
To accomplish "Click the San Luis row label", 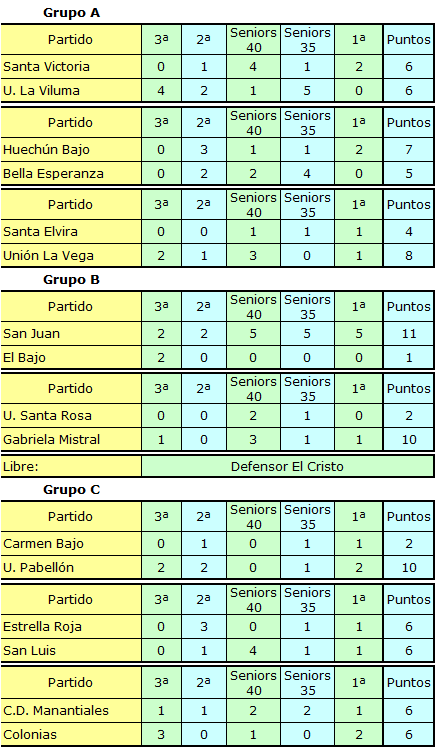I will tap(71, 650).
